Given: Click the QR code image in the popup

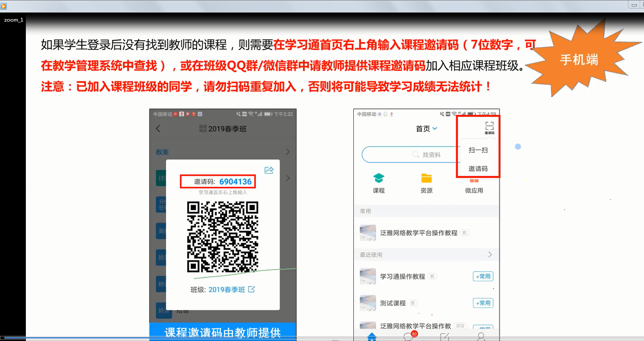Looking at the screenshot, I should [x=222, y=237].
